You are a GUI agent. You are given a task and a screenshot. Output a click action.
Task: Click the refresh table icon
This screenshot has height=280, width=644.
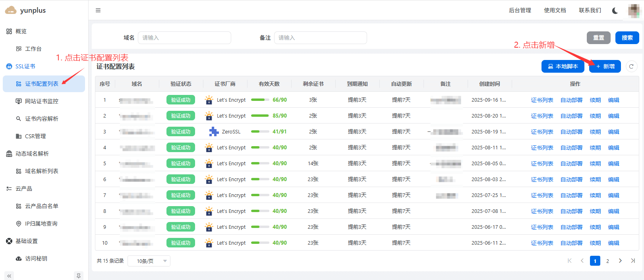click(631, 66)
